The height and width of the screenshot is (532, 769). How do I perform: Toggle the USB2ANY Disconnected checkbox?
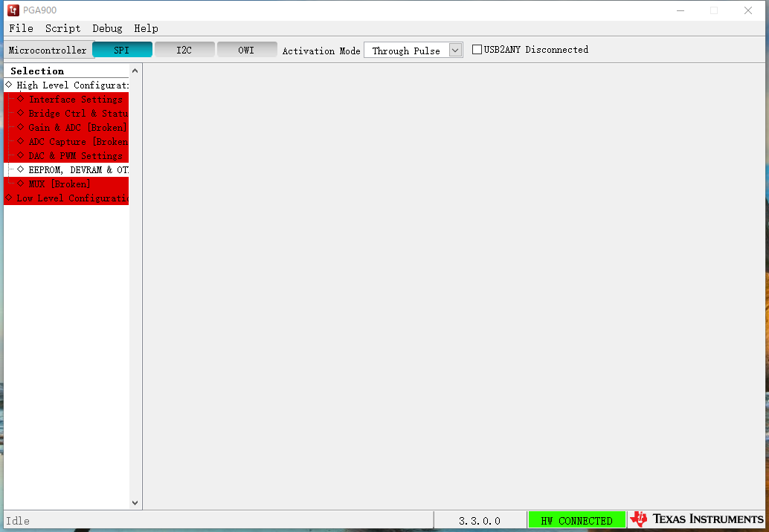[477, 50]
